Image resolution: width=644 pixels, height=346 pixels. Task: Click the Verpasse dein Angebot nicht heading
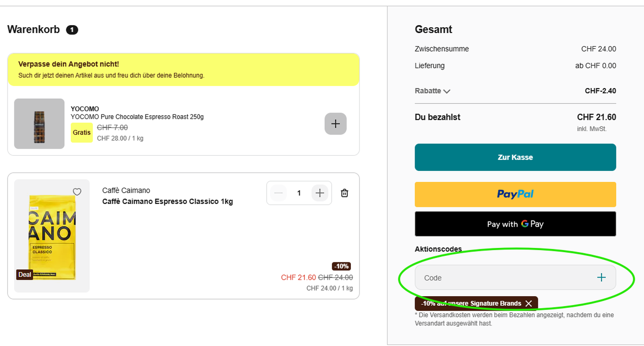click(69, 64)
